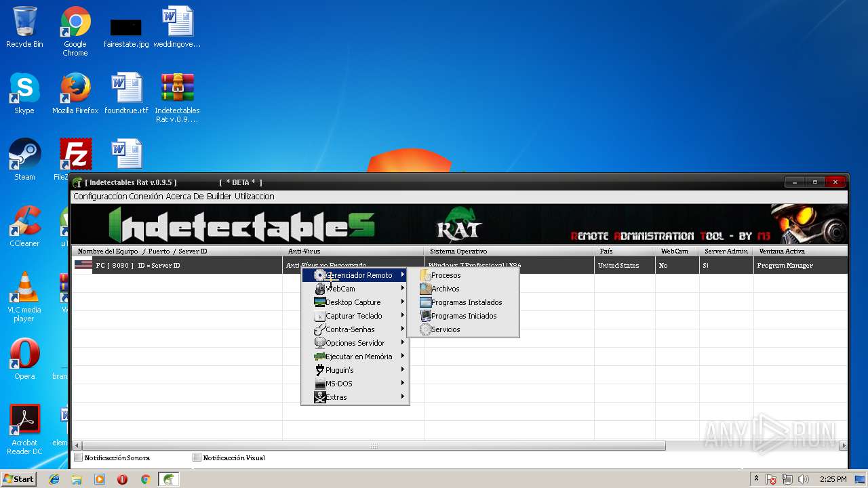
Task: Enable Notificacción Sonora checkbox
Action: pyautogui.click(x=79, y=457)
